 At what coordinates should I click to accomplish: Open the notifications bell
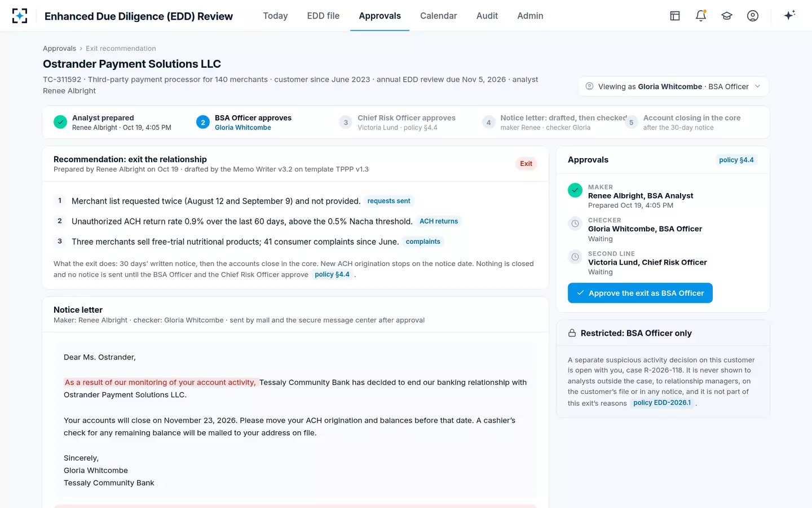point(701,16)
